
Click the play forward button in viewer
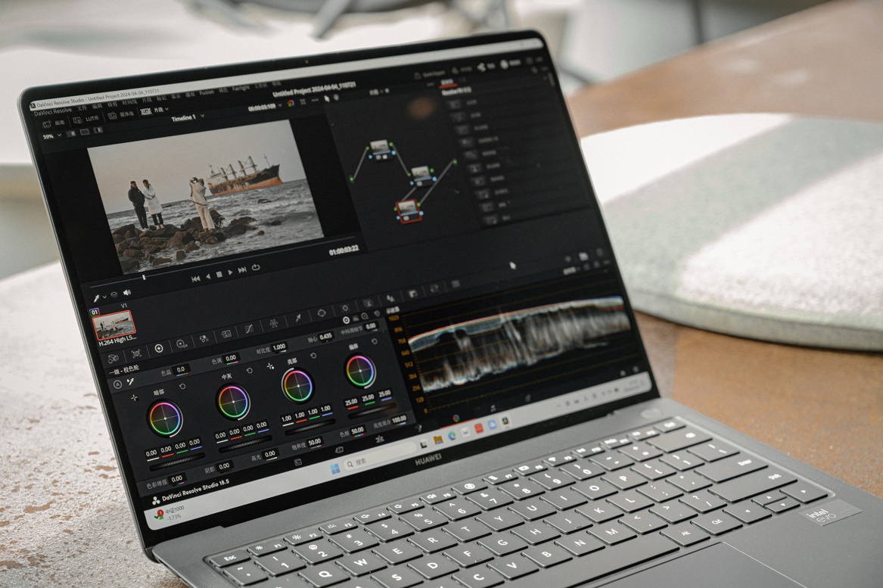pyautogui.click(x=230, y=272)
